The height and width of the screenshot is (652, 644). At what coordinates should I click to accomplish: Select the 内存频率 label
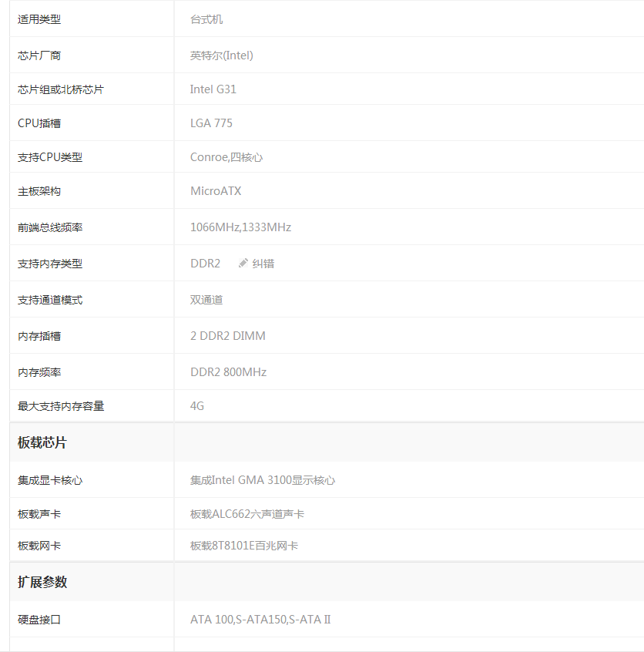point(39,372)
